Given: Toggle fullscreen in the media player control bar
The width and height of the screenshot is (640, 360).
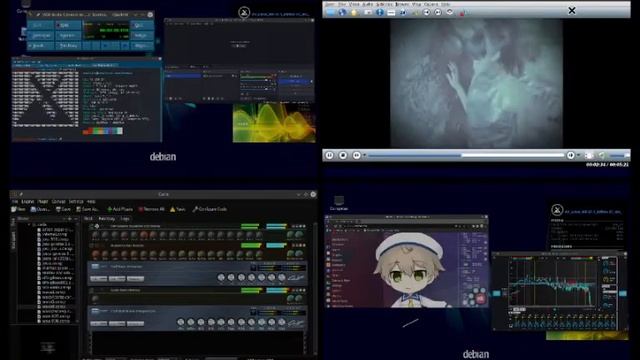Looking at the screenshot, I should (589, 155).
